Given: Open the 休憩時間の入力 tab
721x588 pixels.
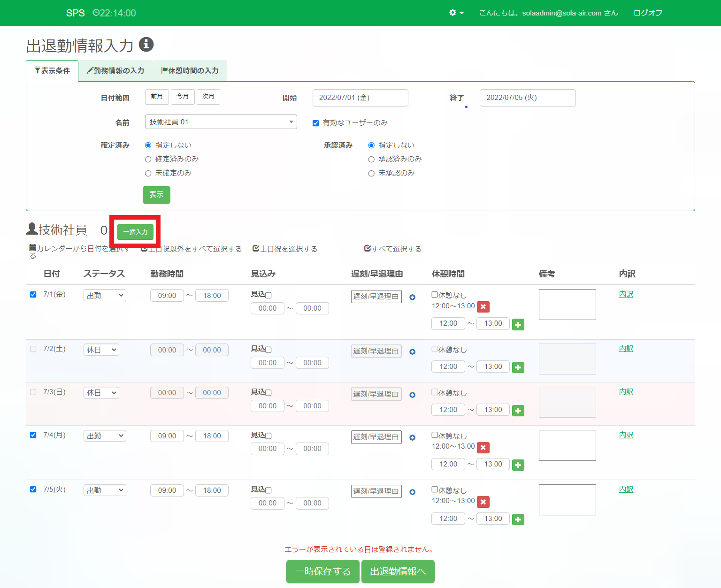Looking at the screenshot, I should click(x=190, y=70).
